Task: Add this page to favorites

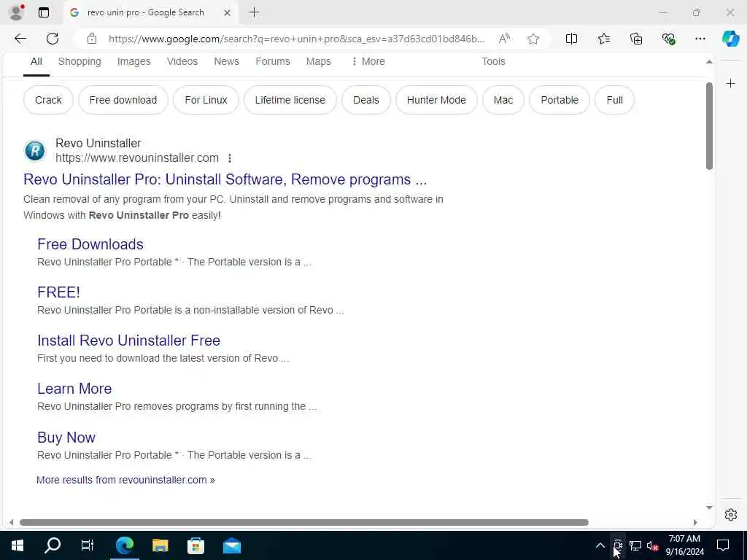Action: click(x=533, y=39)
